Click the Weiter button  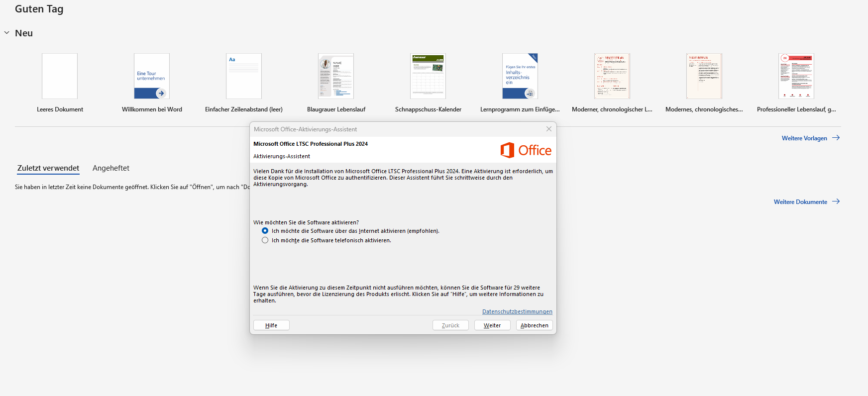click(492, 325)
